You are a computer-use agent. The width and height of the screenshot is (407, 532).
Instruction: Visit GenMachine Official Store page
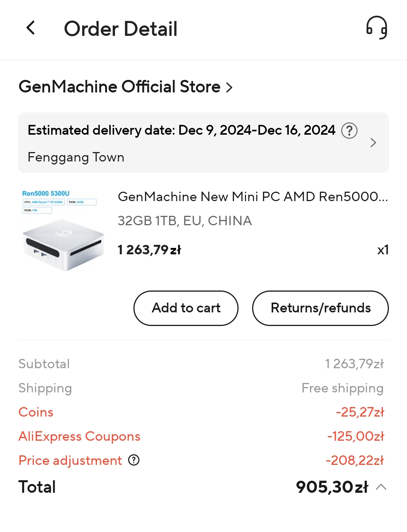pyautogui.click(x=119, y=87)
